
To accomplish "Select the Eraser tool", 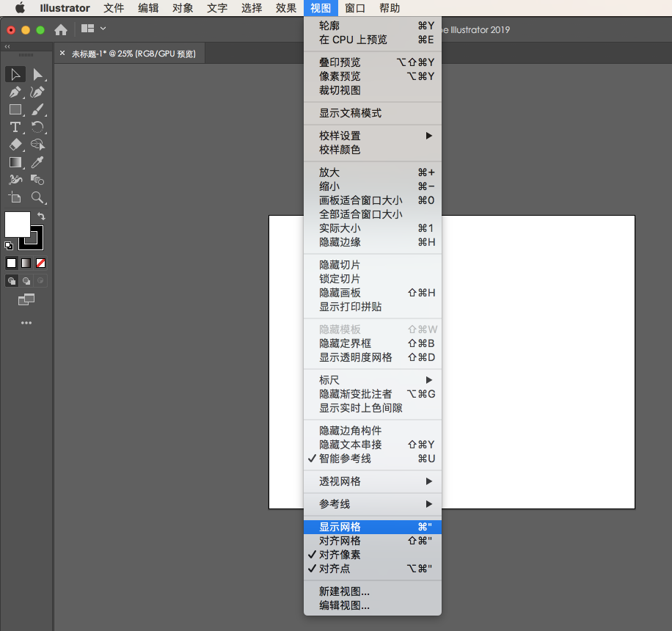I will pos(15,145).
